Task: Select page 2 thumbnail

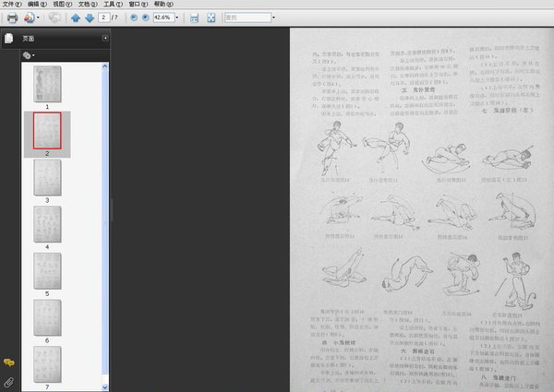Action: coord(47,131)
